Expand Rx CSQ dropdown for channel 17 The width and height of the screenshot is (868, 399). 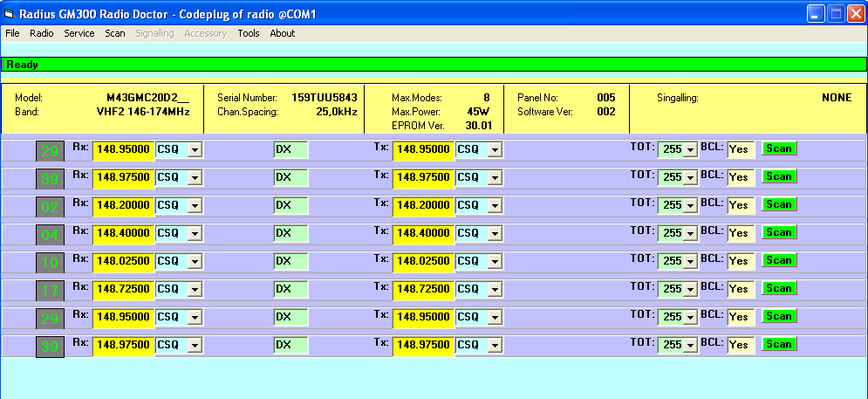pyautogui.click(x=195, y=289)
